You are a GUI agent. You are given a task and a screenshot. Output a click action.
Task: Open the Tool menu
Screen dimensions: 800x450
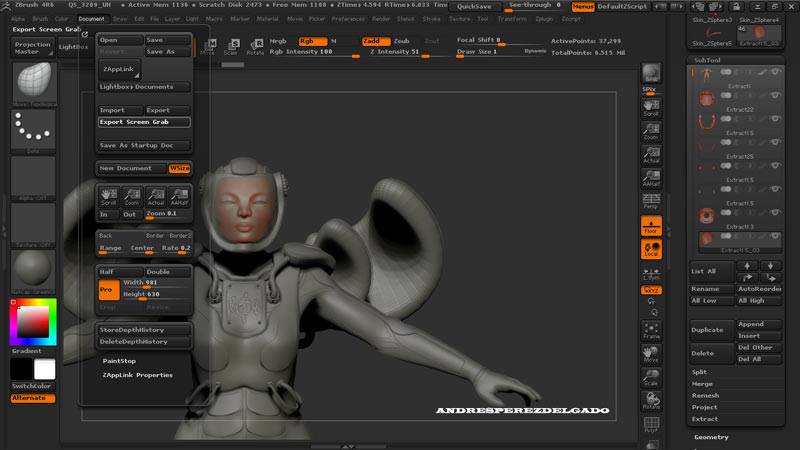click(483, 19)
